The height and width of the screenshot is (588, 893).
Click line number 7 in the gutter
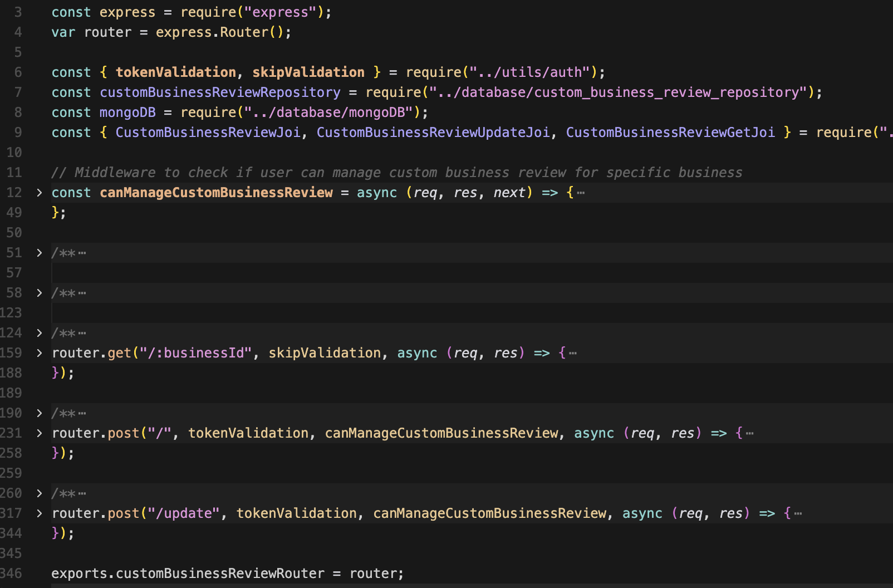[x=18, y=92]
